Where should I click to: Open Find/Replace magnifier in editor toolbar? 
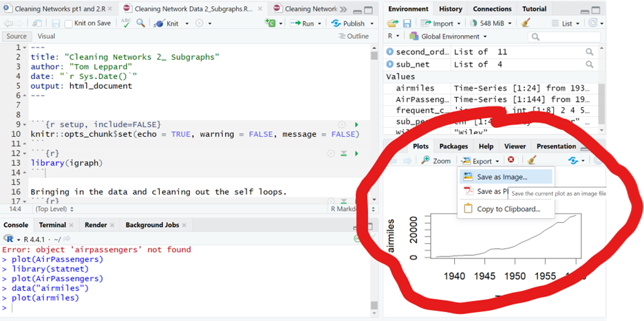[x=140, y=23]
